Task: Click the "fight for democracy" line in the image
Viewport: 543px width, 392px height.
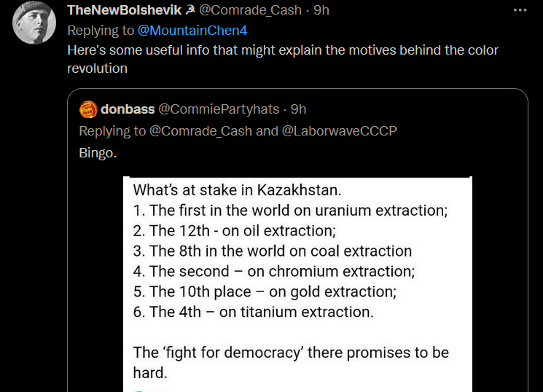Action: coord(291,353)
